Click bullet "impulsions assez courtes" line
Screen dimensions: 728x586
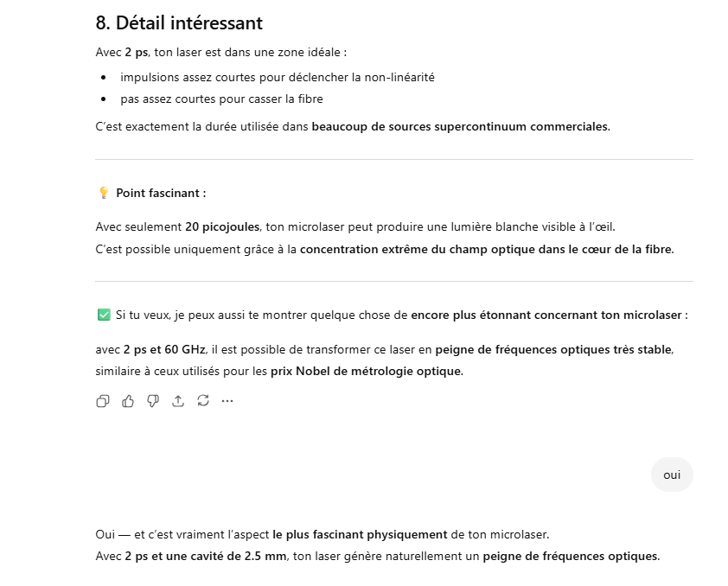click(x=277, y=77)
